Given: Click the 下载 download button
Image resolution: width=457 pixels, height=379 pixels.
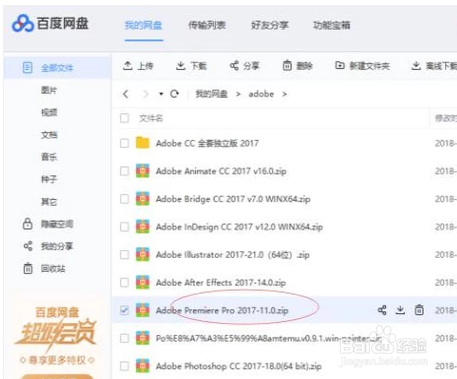Looking at the screenshot, I should click(191, 66).
